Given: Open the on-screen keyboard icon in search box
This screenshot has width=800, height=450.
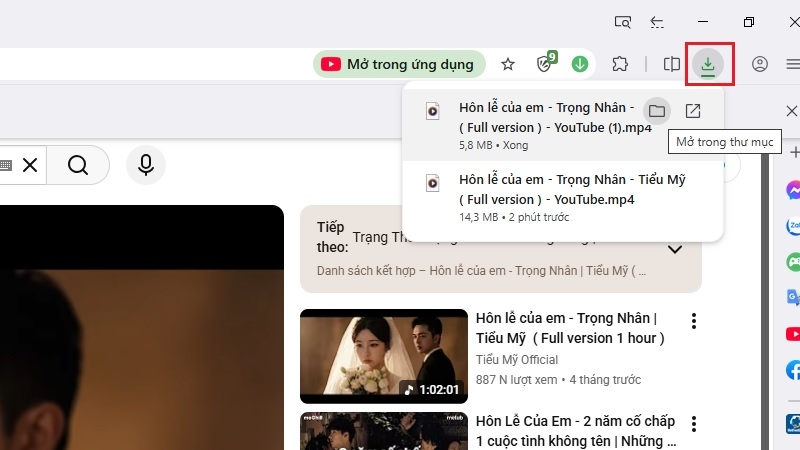Looking at the screenshot, I should click(x=6, y=165).
